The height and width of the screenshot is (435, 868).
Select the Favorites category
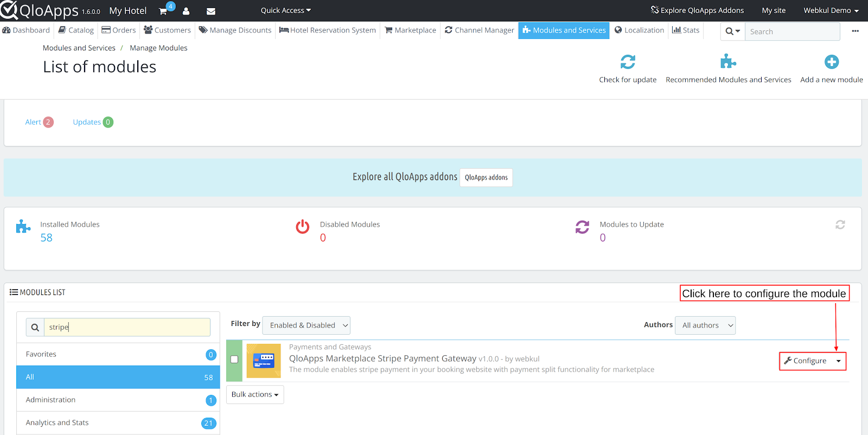pos(118,354)
